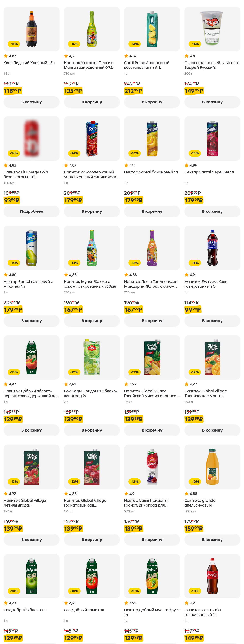Click the Global Village Гранатовый сад image
Screen dimensions: 244x644
pos(92,466)
